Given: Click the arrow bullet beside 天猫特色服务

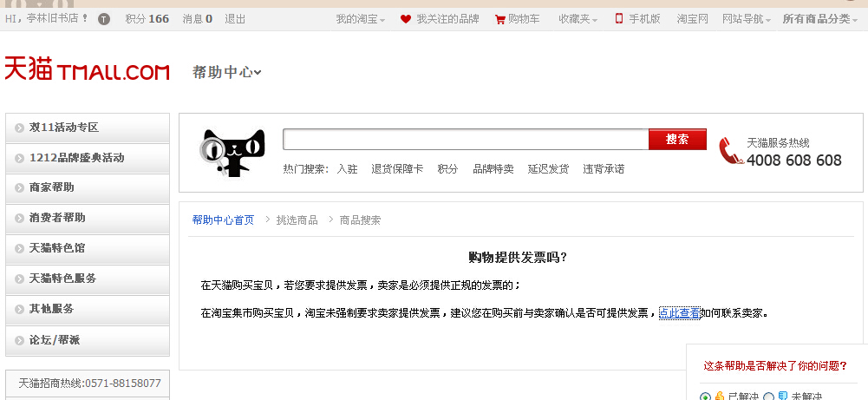Looking at the screenshot, I should 20,279.
